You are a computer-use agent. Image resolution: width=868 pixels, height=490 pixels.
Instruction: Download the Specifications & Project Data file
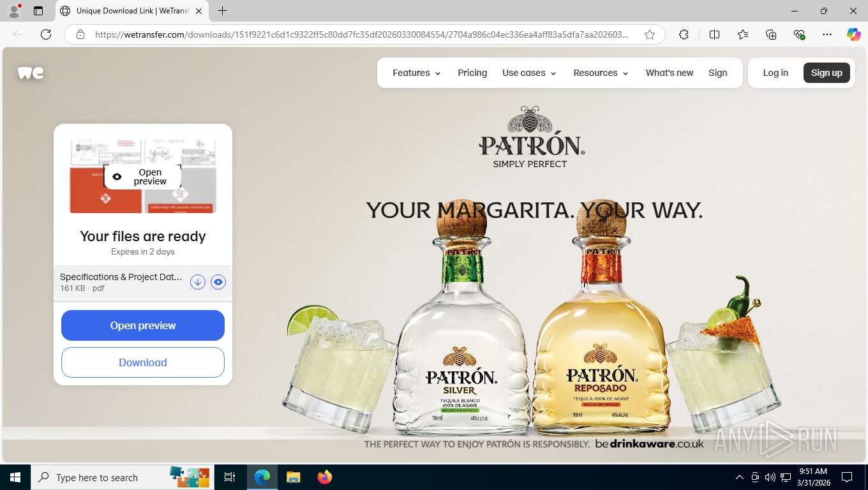click(x=198, y=282)
